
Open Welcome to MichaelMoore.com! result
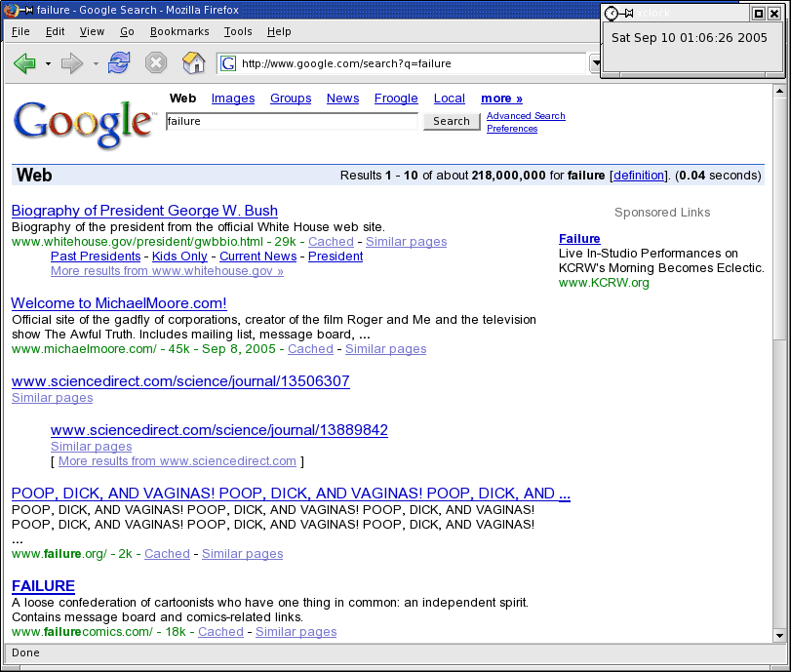click(119, 303)
